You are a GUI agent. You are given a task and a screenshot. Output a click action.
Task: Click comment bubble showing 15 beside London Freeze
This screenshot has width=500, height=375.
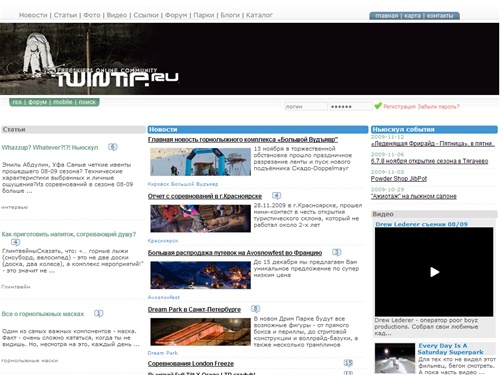[x=348, y=363]
